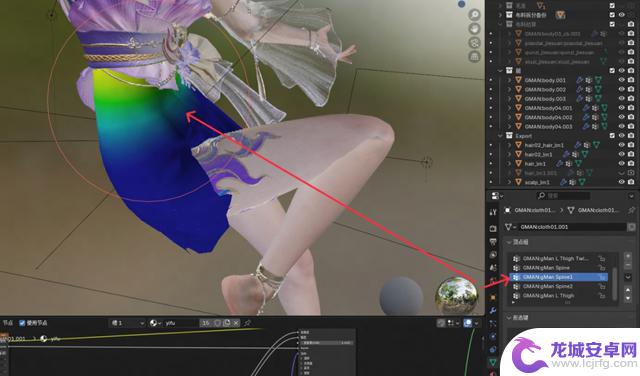The height and width of the screenshot is (376, 640).
Task: Open the material browse dropdown next to yifu
Action: [x=155, y=323]
